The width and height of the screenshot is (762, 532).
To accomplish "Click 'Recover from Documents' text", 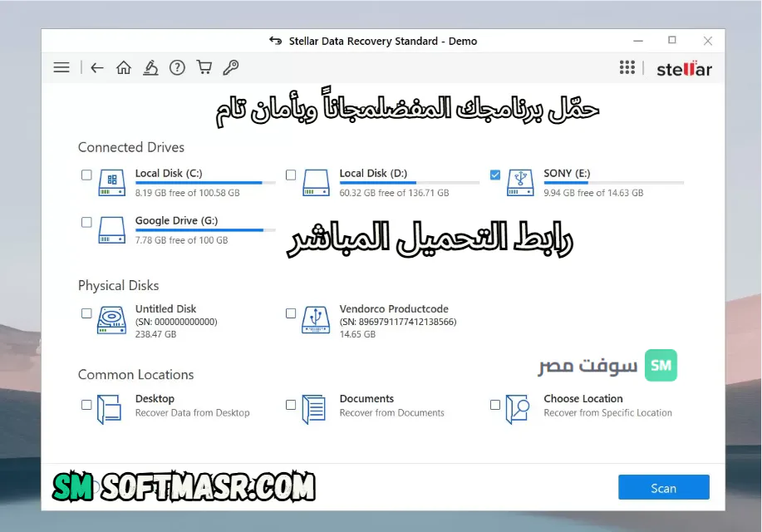I will [391, 413].
